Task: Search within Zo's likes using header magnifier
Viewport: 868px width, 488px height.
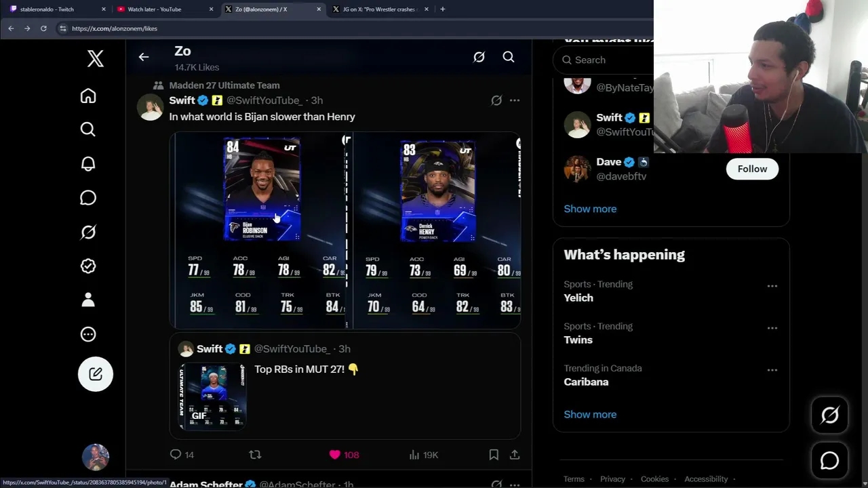Action: [x=509, y=58]
